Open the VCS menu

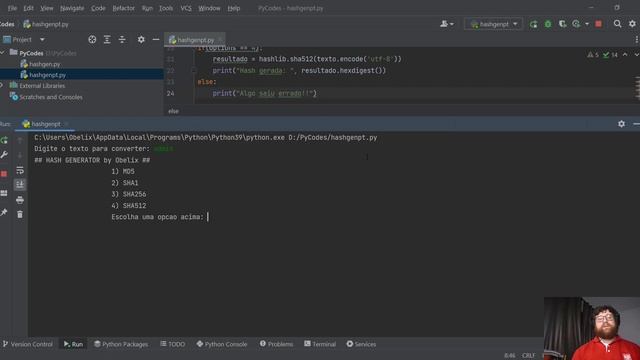pyautogui.click(x=186, y=8)
